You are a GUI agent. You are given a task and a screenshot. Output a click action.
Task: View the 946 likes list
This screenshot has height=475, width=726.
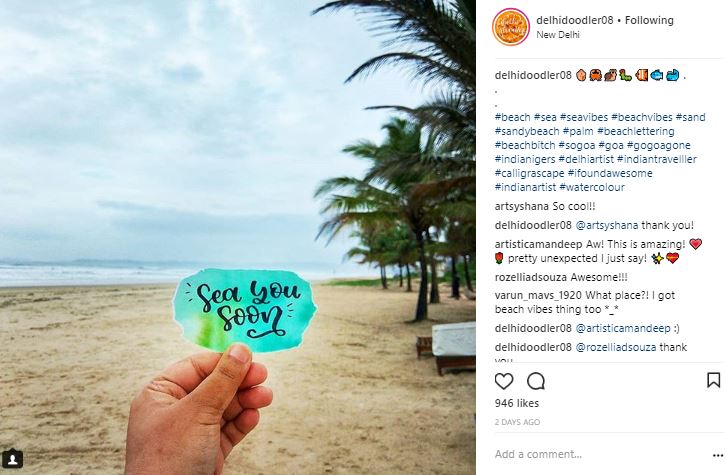coord(517,403)
